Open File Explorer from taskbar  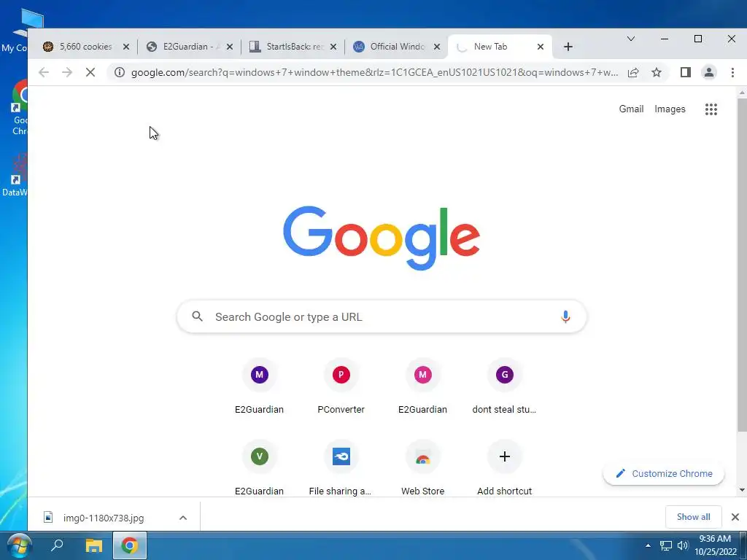pyautogui.click(x=94, y=545)
